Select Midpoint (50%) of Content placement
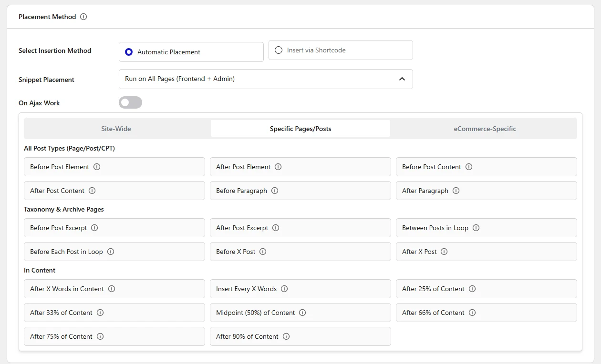 [300, 313]
